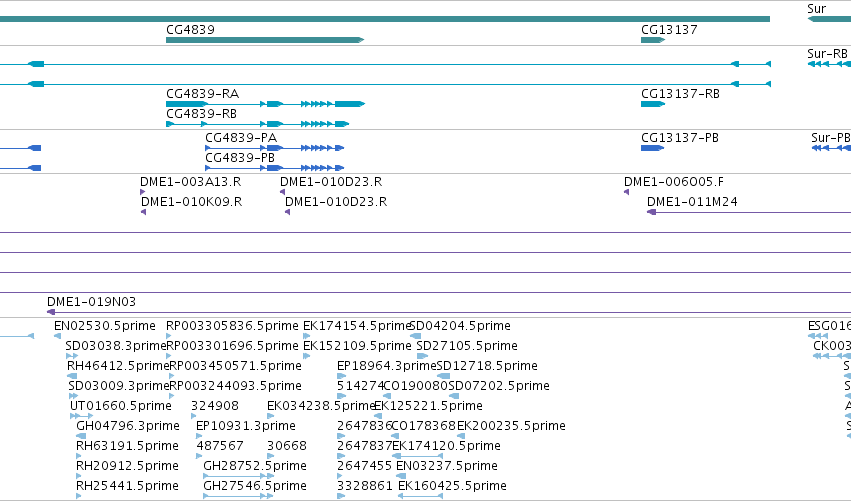The width and height of the screenshot is (851, 501).
Task: Select the SD04204.5prime EST label
Action: tap(460, 326)
